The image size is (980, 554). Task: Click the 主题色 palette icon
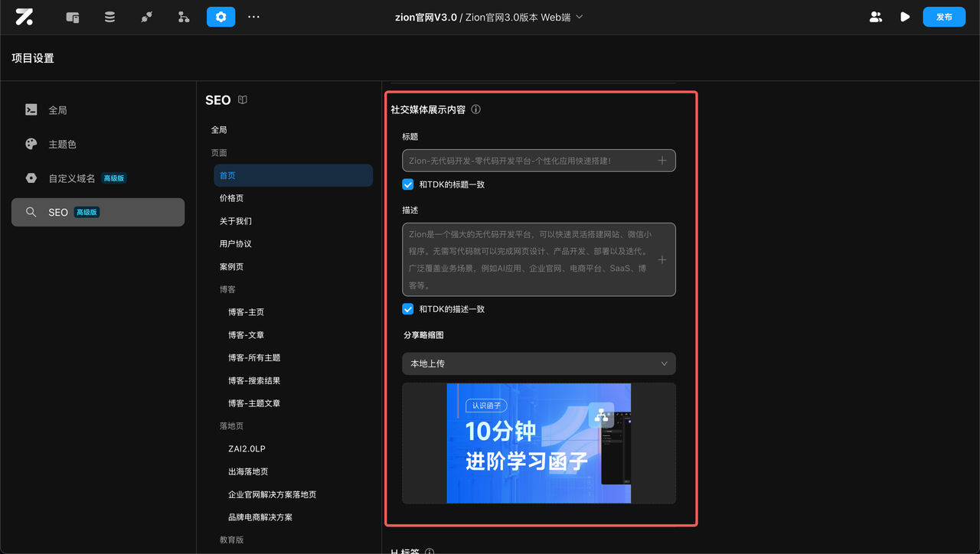31,144
